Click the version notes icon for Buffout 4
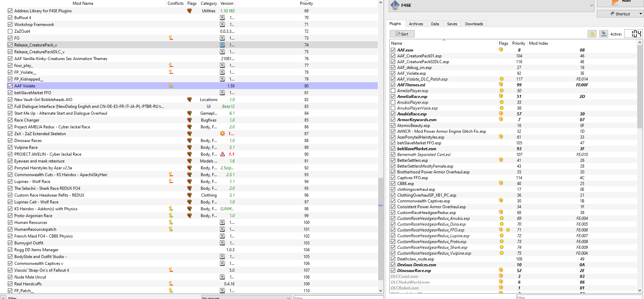The width and height of the screenshot is (644, 299). tap(222, 17)
